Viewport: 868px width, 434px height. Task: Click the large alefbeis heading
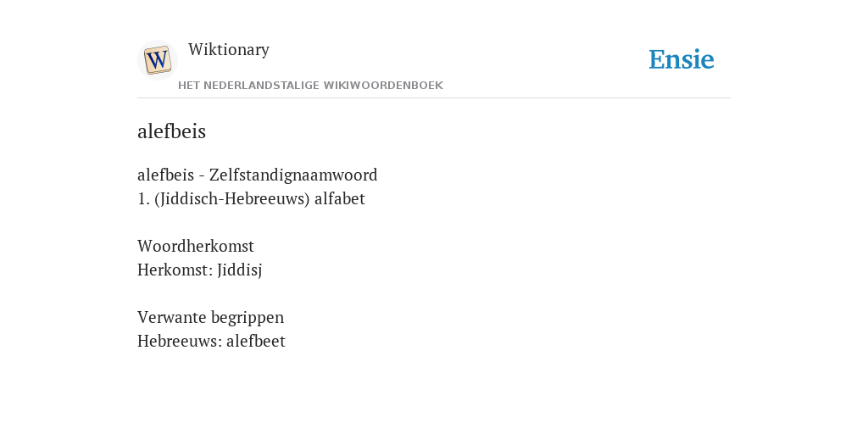tap(171, 131)
